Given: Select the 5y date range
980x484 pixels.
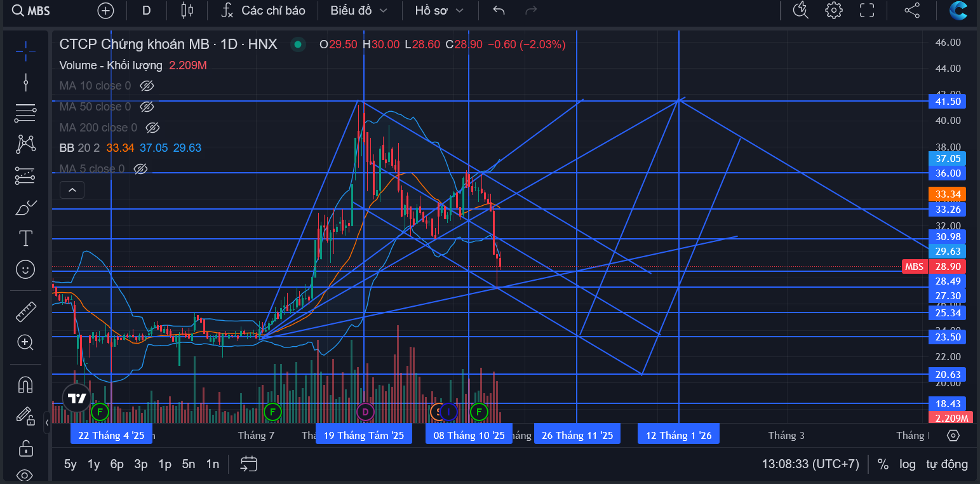Looking at the screenshot, I should pos(70,464).
